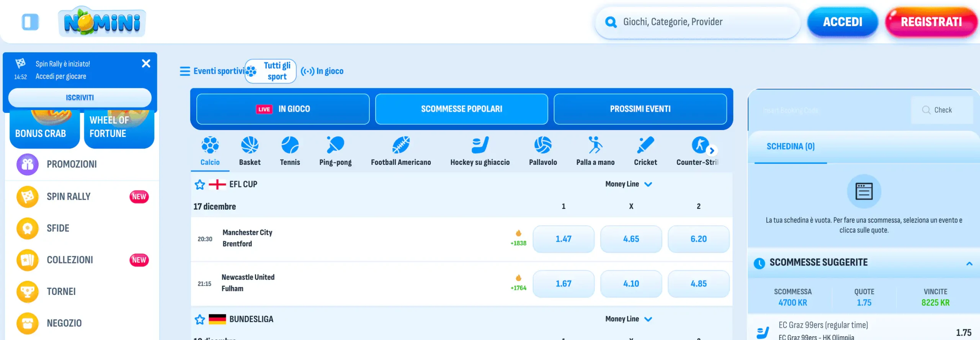Open the Bonus Crab game tile
This screenshot has width=980, height=340.
[x=44, y=129]
